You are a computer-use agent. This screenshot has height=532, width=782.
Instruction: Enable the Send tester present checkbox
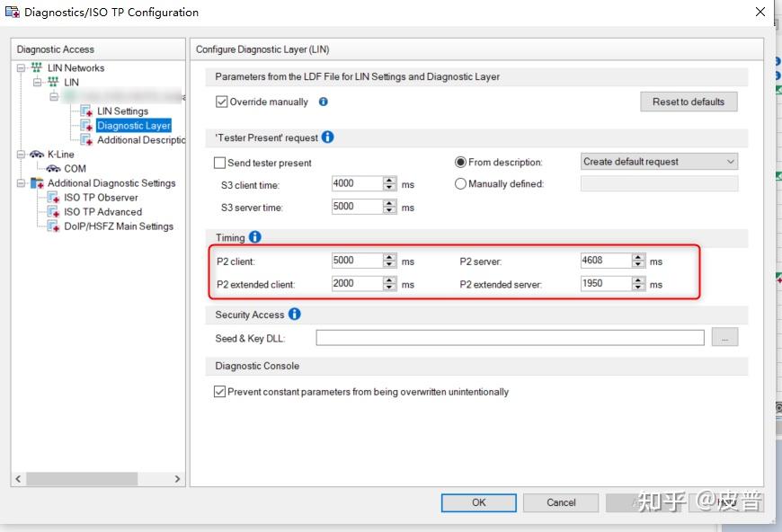click(x=219, y=163)
